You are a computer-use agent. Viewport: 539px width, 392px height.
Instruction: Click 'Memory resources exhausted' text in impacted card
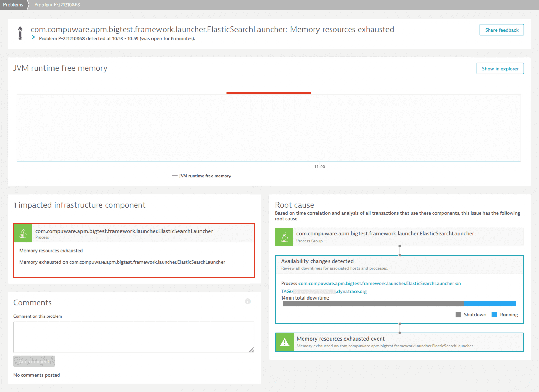point(51,251)
